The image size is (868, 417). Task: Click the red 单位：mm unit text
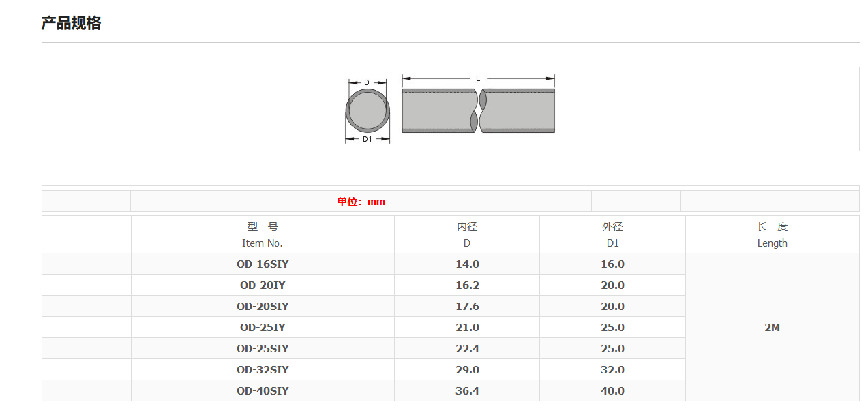(361, 202)
